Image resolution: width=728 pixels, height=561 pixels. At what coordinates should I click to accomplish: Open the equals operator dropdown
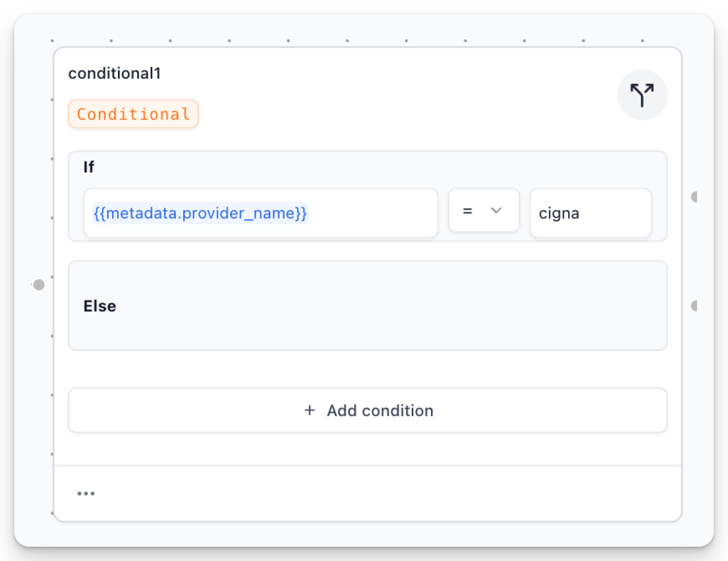pos(483,211)
